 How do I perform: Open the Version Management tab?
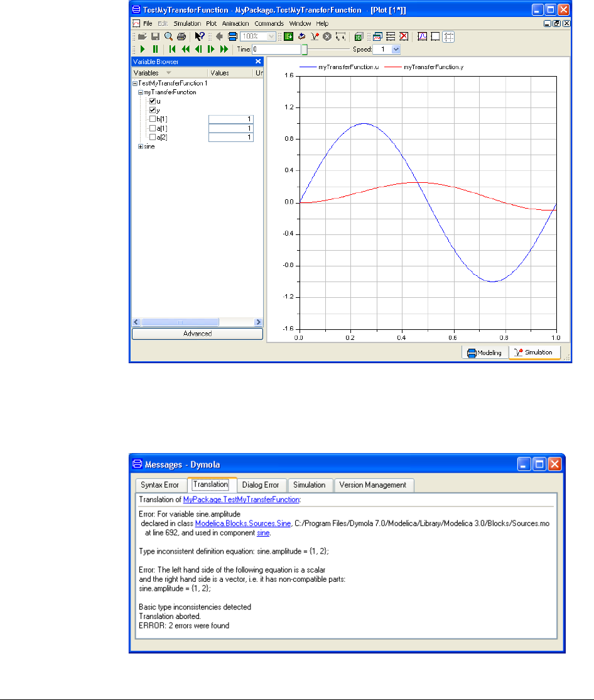(373, 485)
